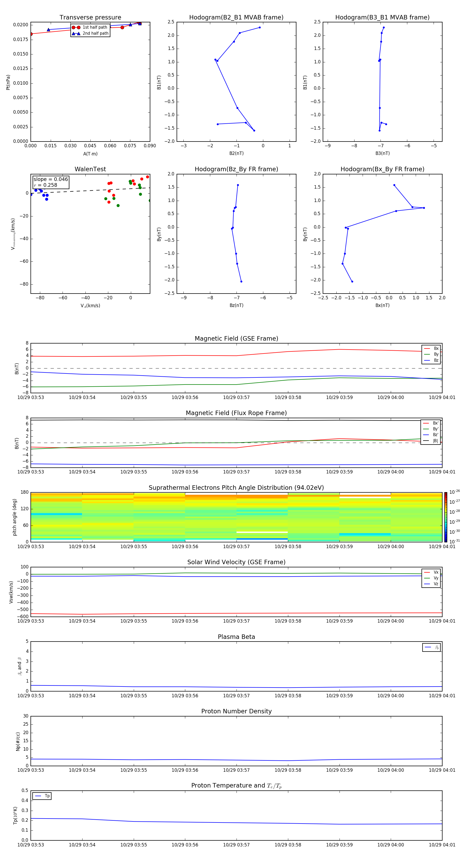This screenshot has width=473, height=868.
Task: Click the Hodogram(B2_B1 MVAB frame) title
Action: [x=236, y=18]
